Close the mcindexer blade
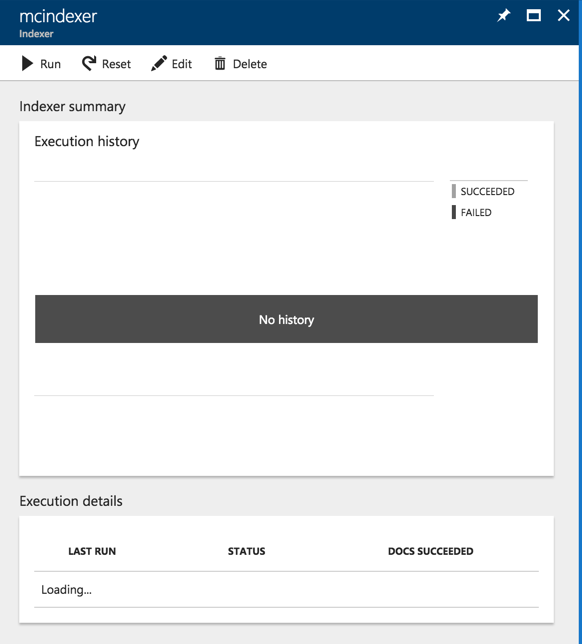This screenshot has width=582, height=644. coord(564,16)
